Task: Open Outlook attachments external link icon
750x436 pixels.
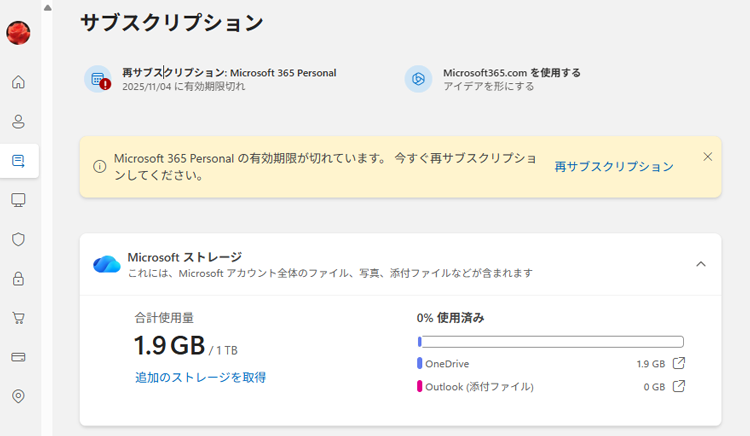Action: tap(679, 386)
